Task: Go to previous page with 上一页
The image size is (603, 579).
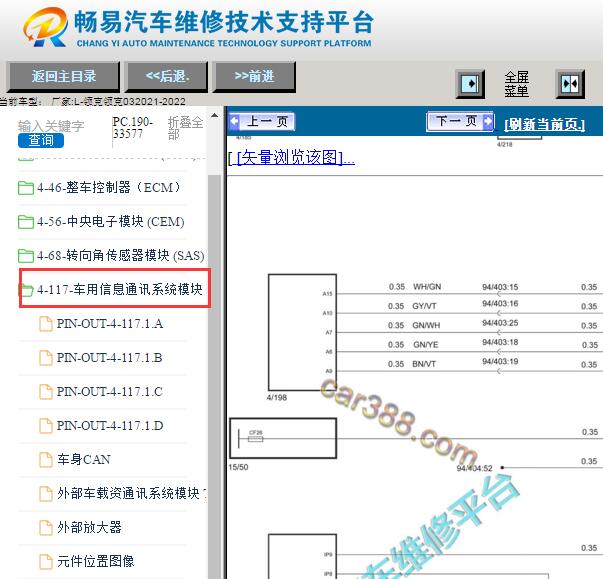Action: pos(262,122)
